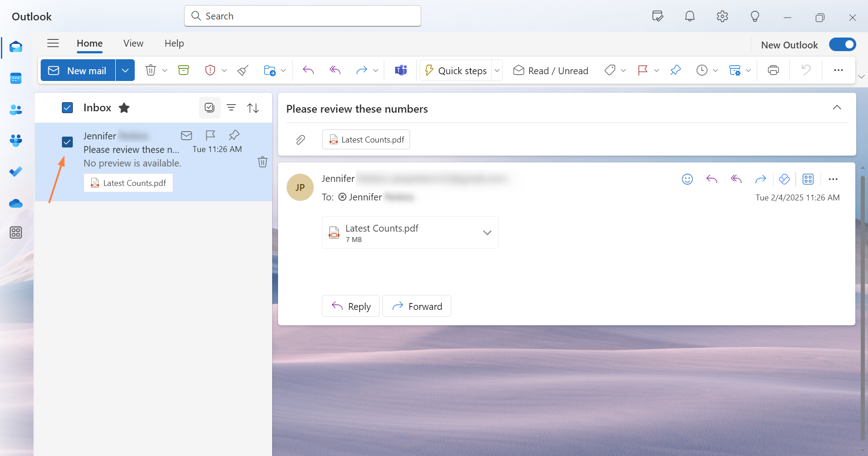Click in the Search box
Viewport: 868px width, 456px height.
[303, 16]
